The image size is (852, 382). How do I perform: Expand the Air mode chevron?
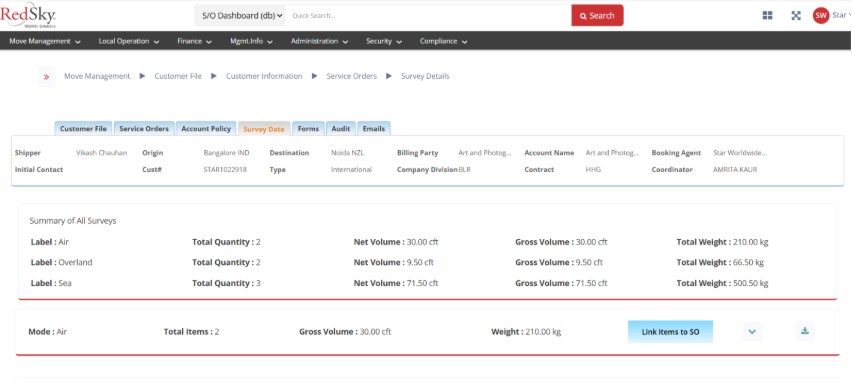pyautogui.click(x=752, y=331)
